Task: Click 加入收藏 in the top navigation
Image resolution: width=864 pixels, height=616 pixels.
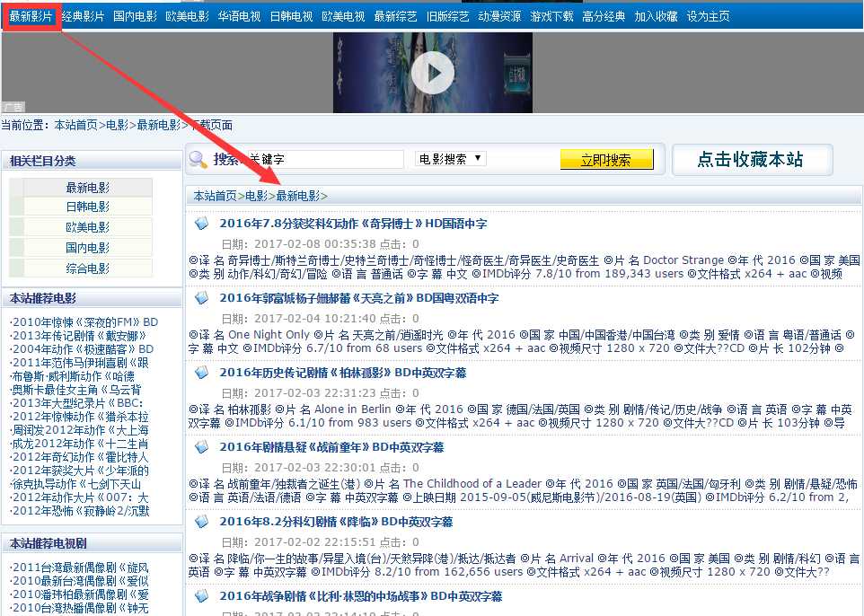Action: coord(656,16)
